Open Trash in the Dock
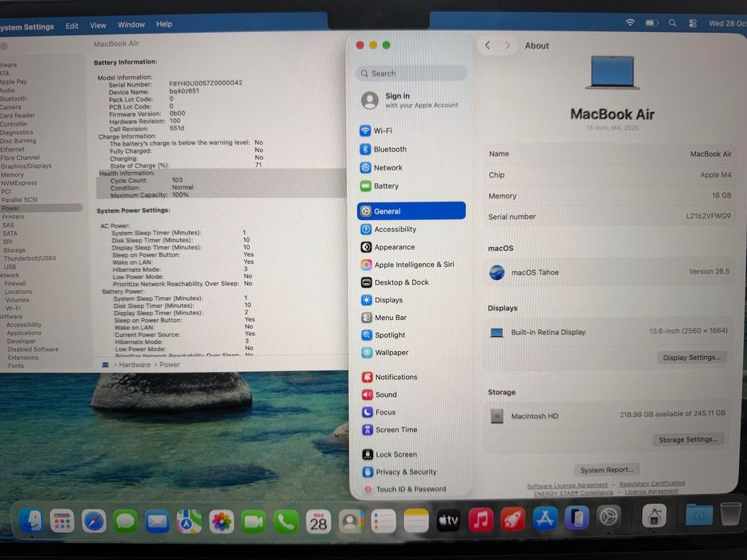747x560 pixels. pos(730,514)
